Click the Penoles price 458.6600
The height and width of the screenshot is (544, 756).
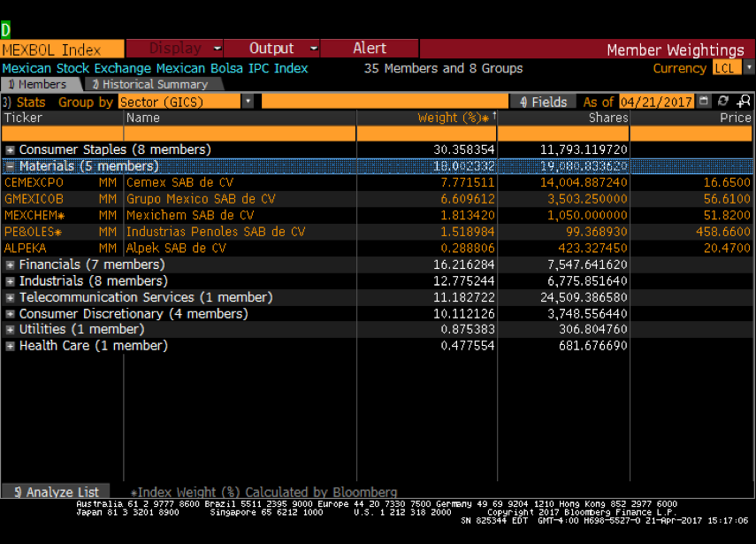click(x=723, y=232)
